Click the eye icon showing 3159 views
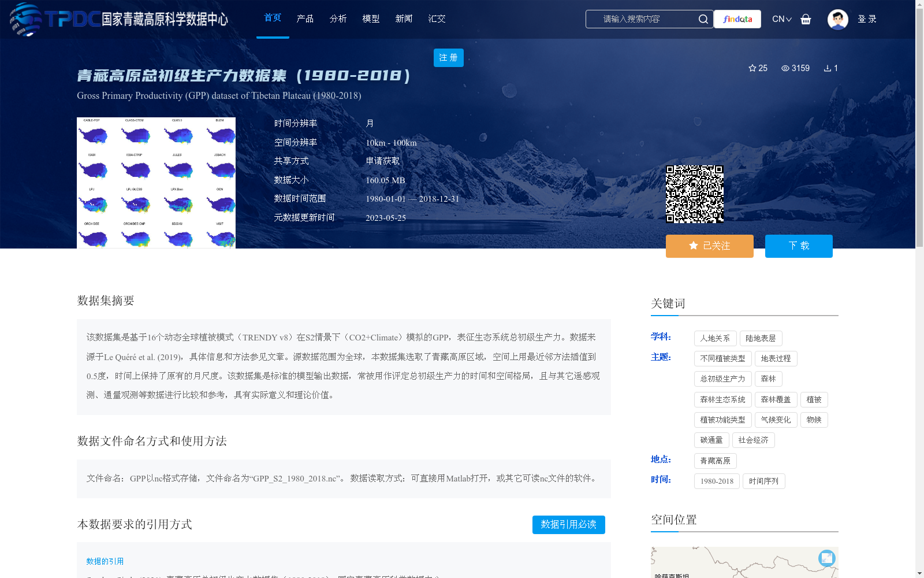The height and width of the screenshot is (578, 924). coord(784,68)
